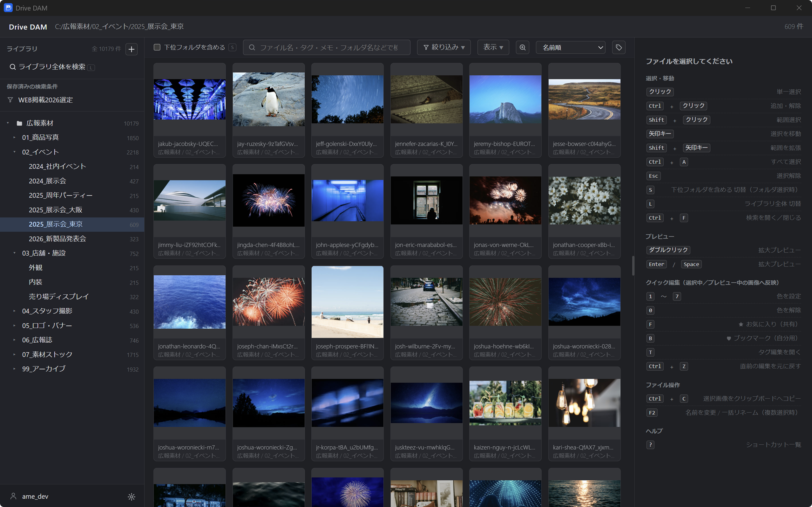Viewport: 812px width, 507px height.
Task: Click the zoom magnifier icon button
Action: (523, 47)
